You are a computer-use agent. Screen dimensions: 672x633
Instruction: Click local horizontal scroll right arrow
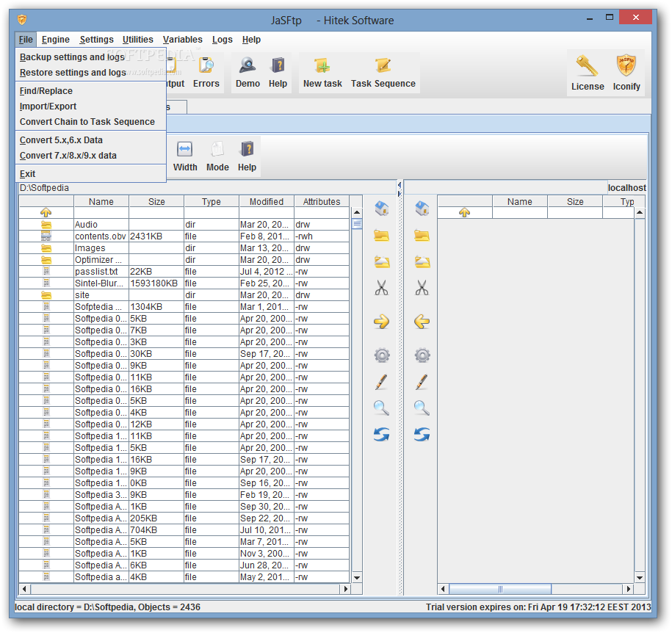click(346, 589)
